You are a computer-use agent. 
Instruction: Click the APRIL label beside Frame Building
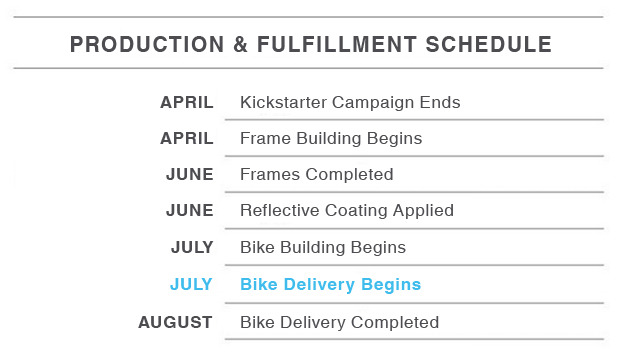[x=187, y=138]
